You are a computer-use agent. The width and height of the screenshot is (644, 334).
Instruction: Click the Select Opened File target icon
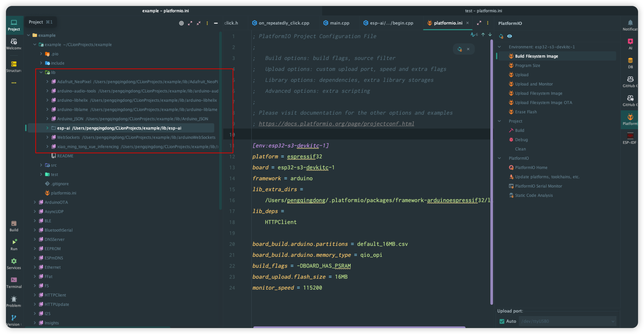point(181,23)
